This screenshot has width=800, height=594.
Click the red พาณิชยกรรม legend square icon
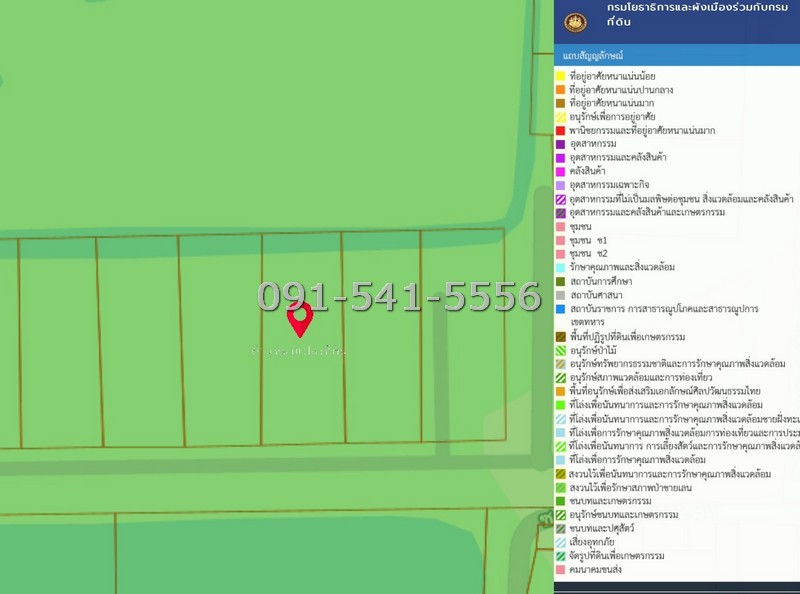(561, 131)
